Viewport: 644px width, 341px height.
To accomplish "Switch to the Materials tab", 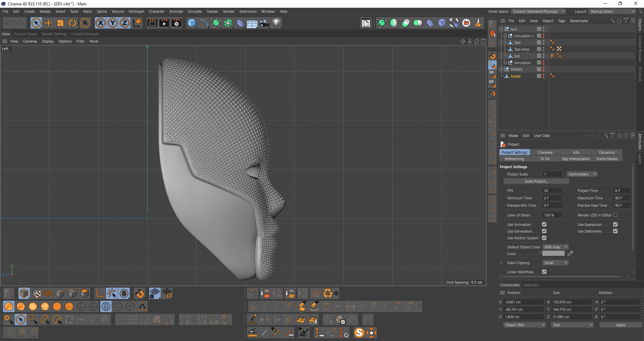I will tap(531, 285).
